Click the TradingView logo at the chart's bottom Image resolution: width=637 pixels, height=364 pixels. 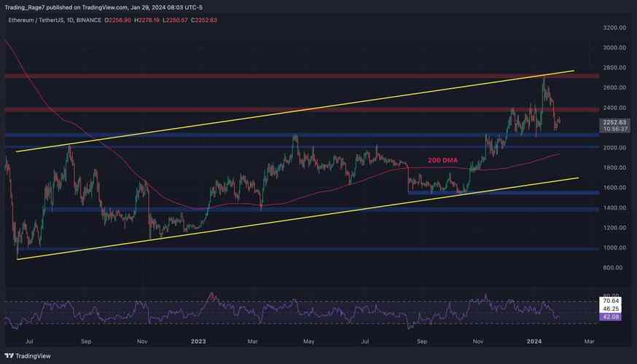(x=28, y=356)
